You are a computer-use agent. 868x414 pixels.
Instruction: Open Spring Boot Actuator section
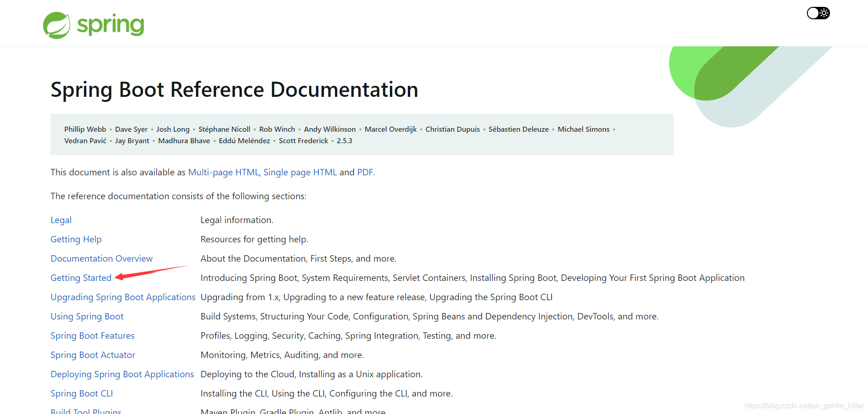click(x=93, y=355)
